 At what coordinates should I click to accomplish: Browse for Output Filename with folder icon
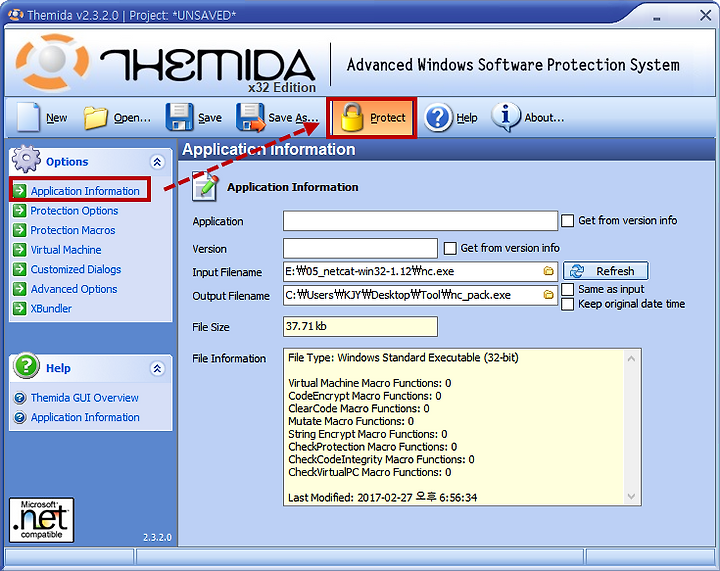click(x=548, y=295)
